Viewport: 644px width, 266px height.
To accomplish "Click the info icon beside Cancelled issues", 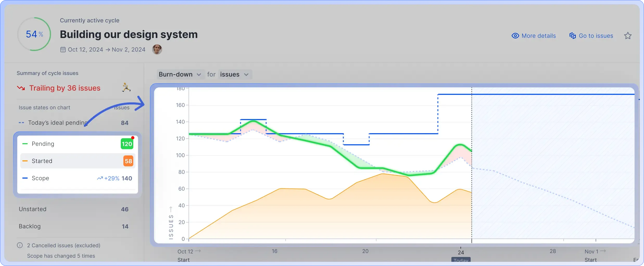I will (20, 245).
